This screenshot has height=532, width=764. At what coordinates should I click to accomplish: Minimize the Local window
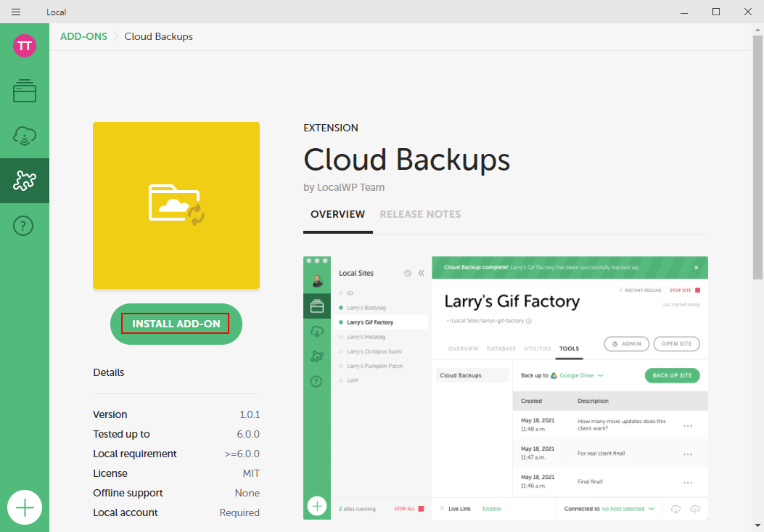684,12
